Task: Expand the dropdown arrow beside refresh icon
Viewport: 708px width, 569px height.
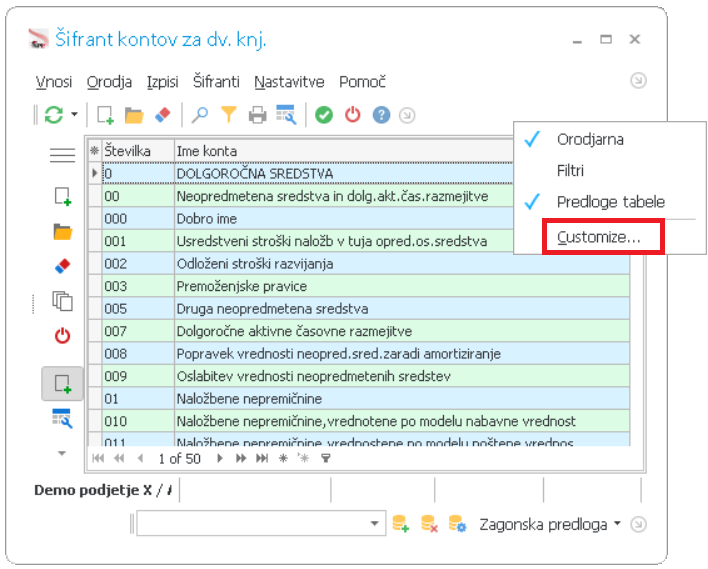Action: point(74,116)
